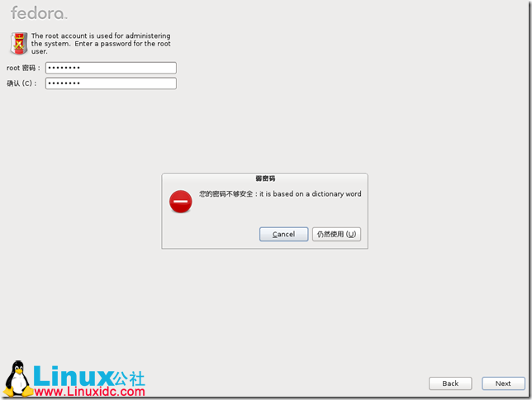Click the Next button

(503, 383)
